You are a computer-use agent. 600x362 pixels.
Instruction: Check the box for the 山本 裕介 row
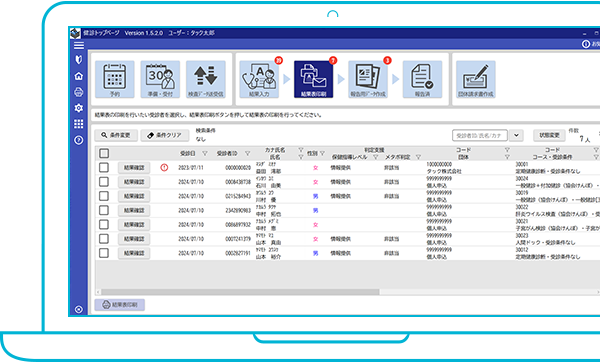click(104, 253)
